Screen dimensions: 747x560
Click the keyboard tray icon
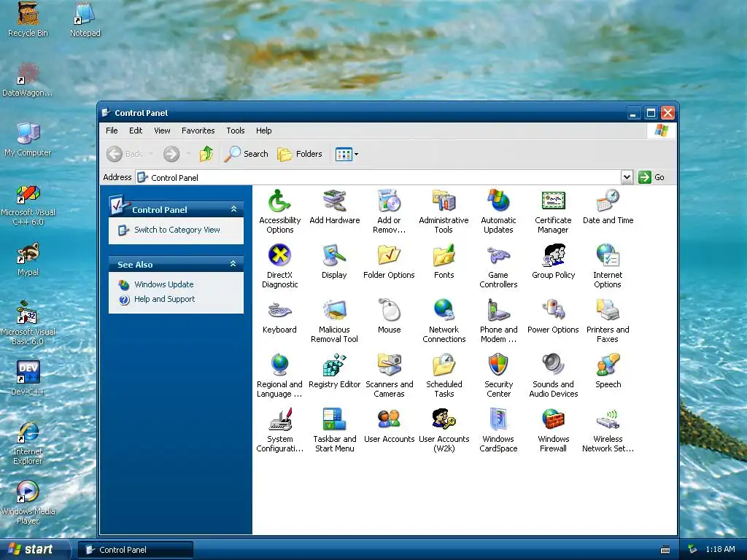665,550
